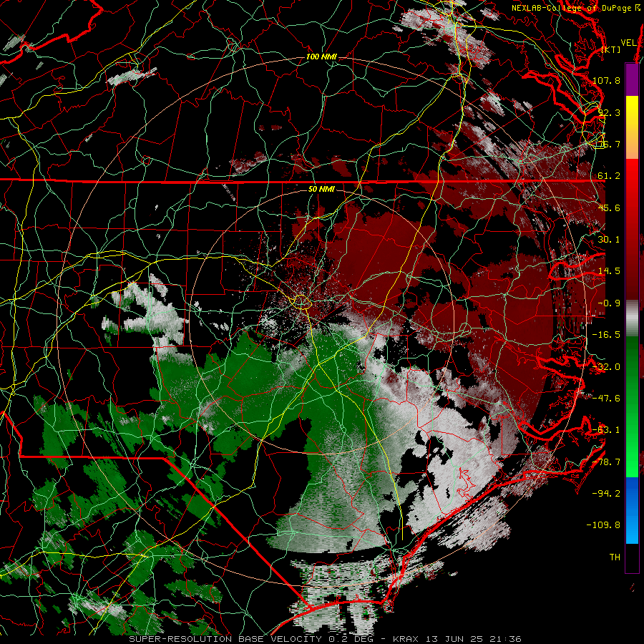Select the 30.1 legend value
The width and height of the screenshot is (644, 644).
pos(609,240)
